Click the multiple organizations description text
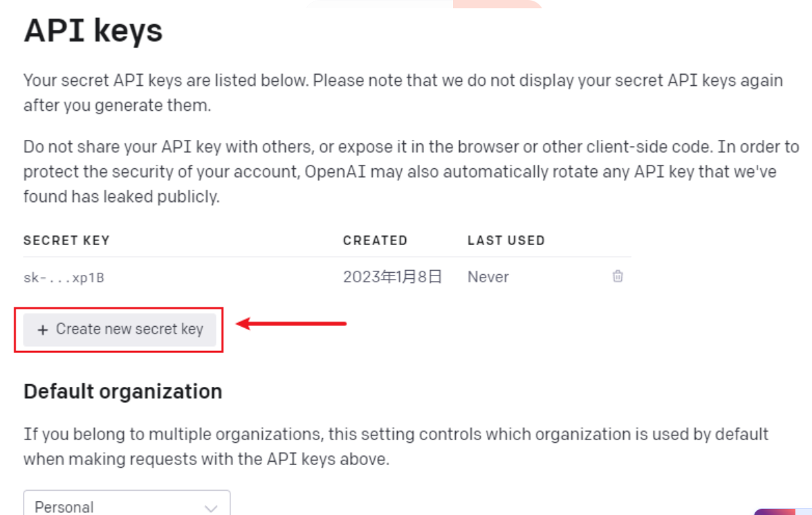The width and height of the screenshot is (812, 515). click(x=396, y=446)
